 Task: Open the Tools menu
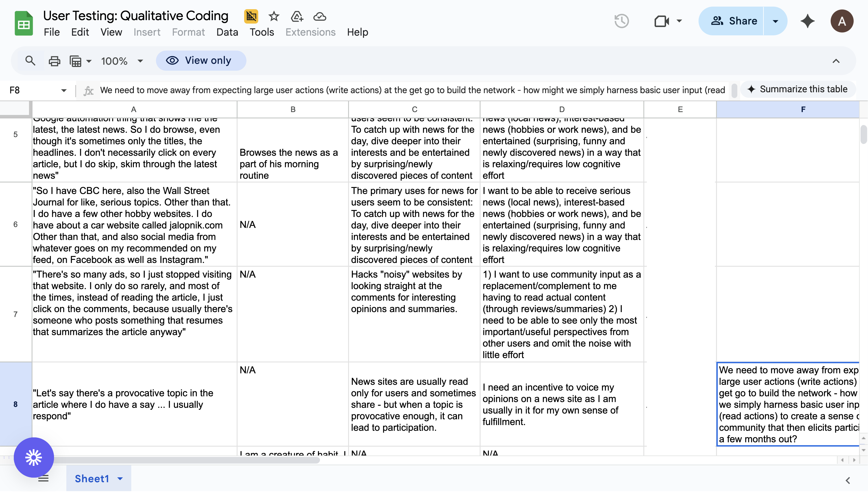pos(262,32)
